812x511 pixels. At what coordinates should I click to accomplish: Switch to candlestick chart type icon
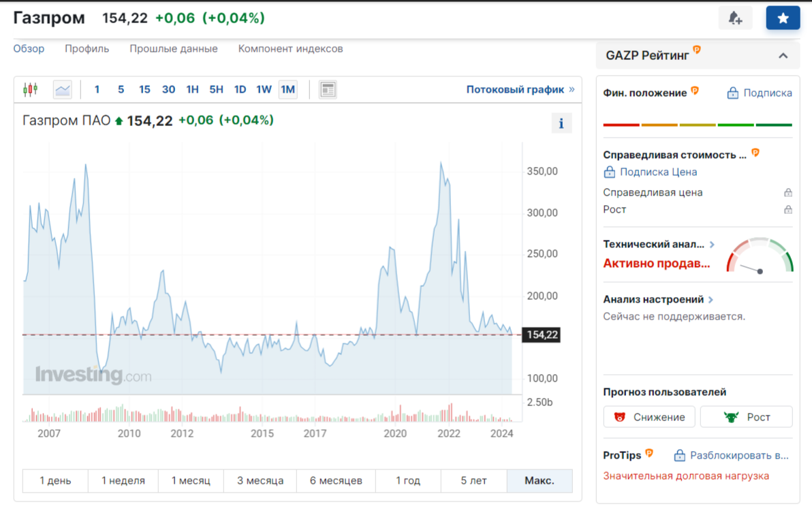click(x=31, y=89)
